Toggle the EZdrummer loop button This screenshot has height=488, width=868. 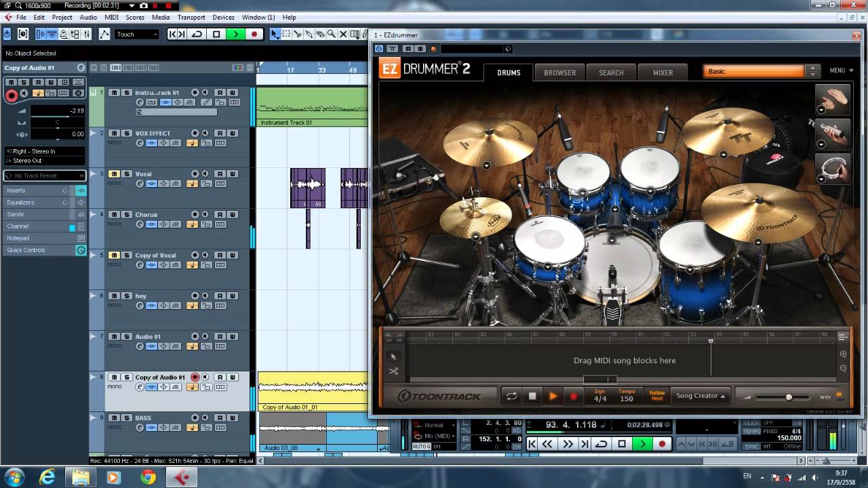click(511, 396)
